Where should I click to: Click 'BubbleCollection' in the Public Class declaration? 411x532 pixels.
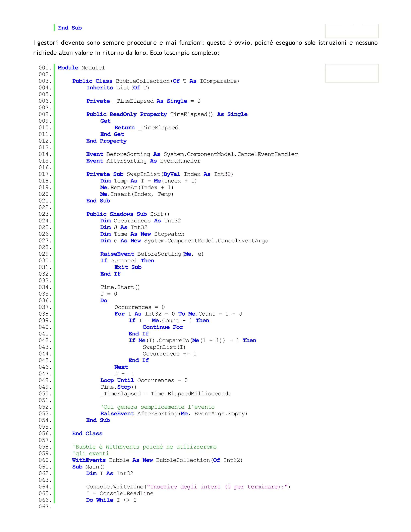coord(142,81)
